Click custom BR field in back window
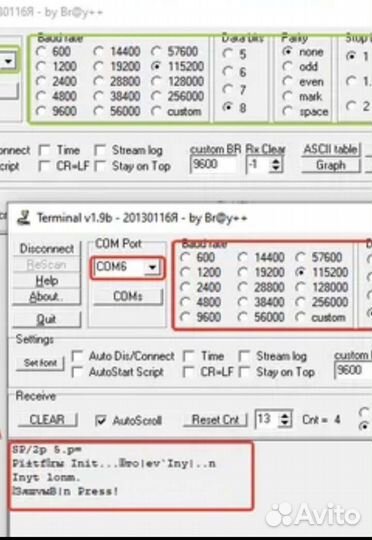Viewport: 372px width, 540px height. (213, 164)
